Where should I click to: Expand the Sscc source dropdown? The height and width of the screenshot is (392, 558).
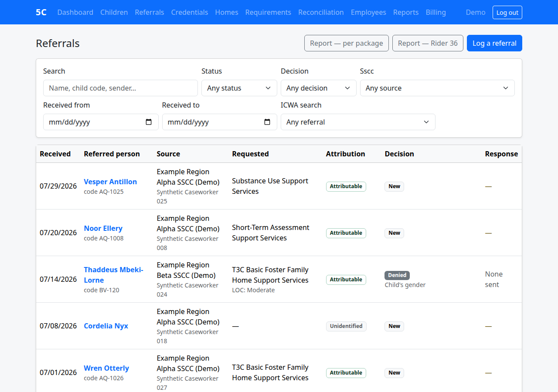pyautogui.click(x=437, y=88)
